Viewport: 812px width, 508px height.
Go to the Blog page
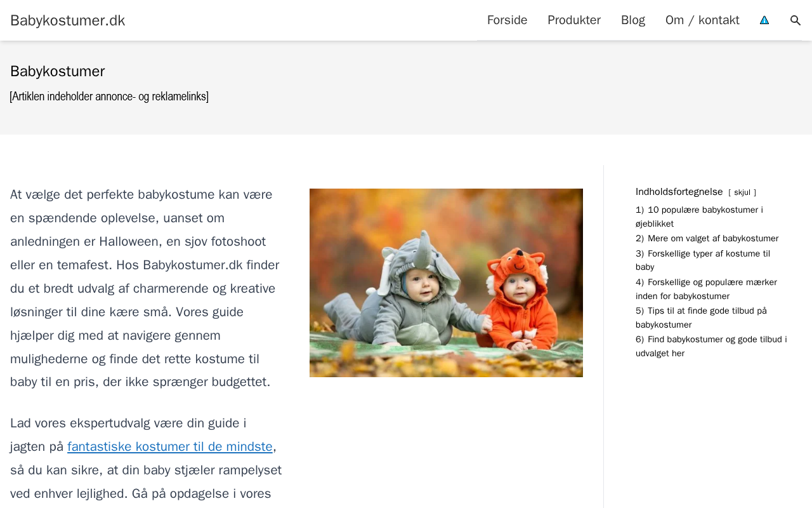[x=632, y=20]
